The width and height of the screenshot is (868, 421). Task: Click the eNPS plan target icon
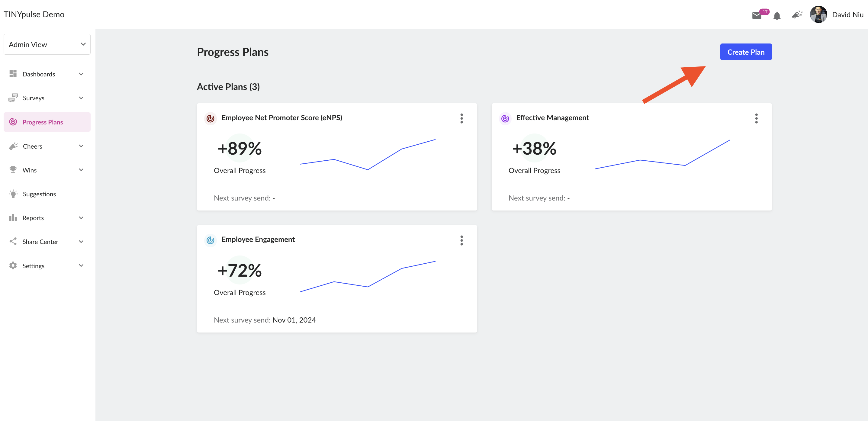pos(211,118)
